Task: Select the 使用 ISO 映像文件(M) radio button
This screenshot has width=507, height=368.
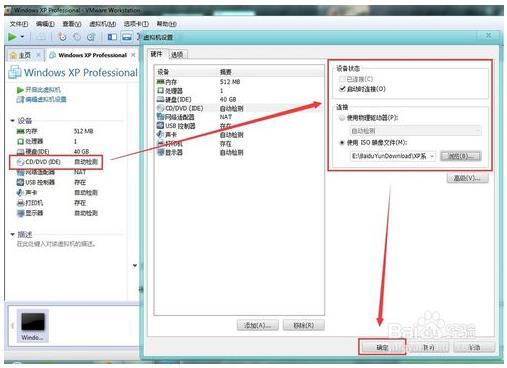Action: point(342,143)
